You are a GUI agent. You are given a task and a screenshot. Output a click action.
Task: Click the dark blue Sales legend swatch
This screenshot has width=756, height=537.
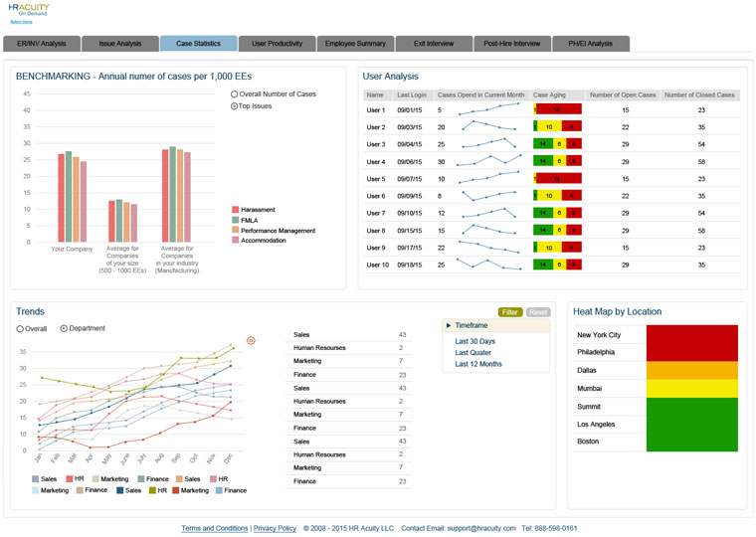pos(120,490)
